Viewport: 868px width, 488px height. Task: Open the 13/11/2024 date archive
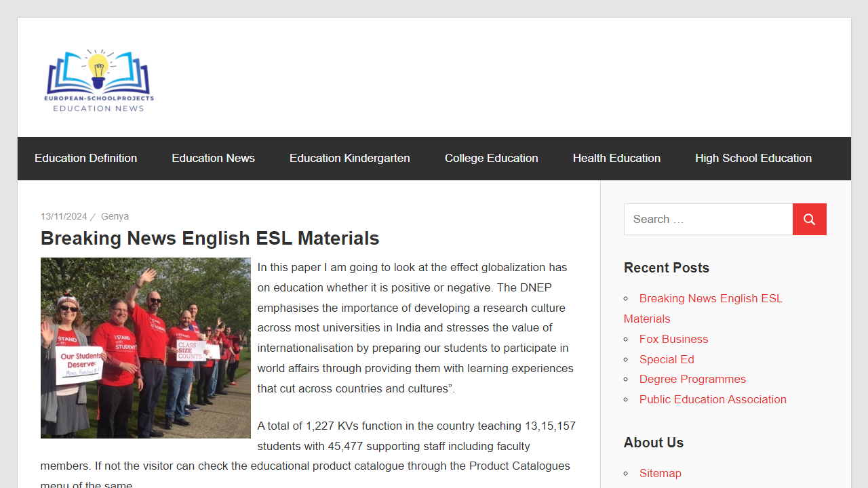point(64,216)
